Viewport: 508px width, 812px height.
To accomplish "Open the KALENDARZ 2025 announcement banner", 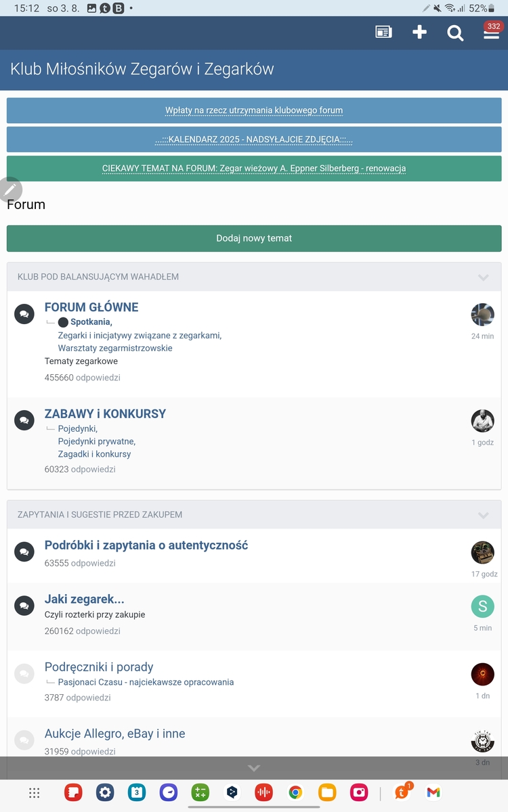I will pyautogui.click(x=254, y=139).
